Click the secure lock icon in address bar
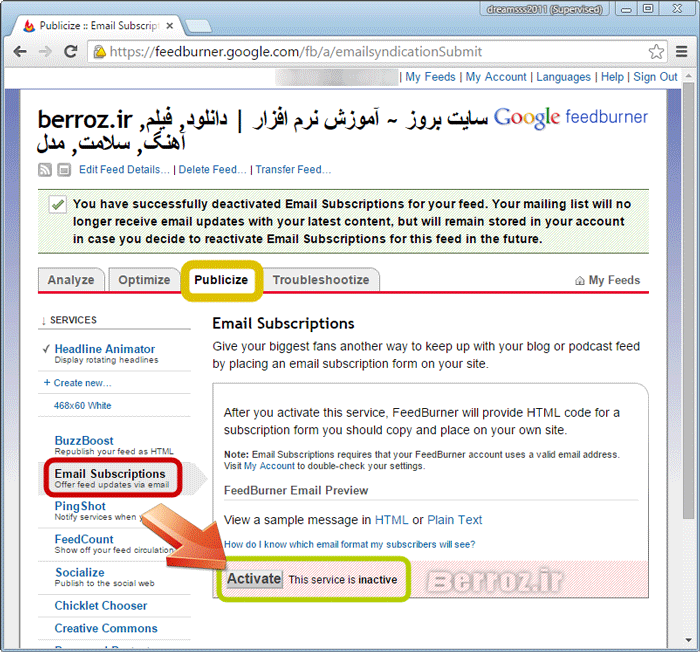Screen dimensions: 700x652 [x=100, y=52]
